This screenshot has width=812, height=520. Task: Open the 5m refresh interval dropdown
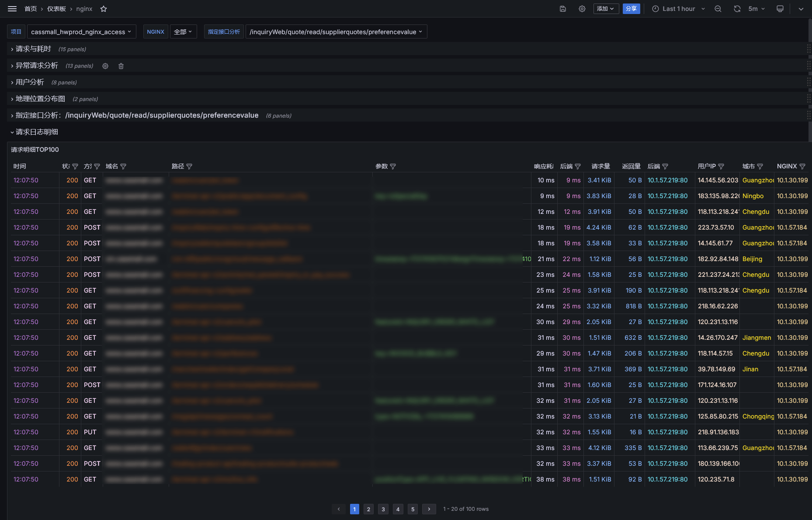point(756,9)
